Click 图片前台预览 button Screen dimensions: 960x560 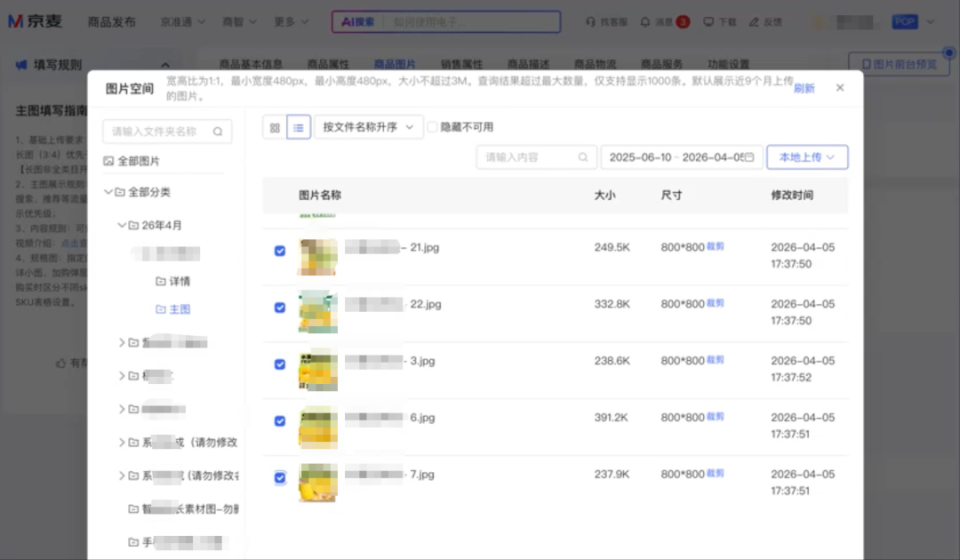(x=899, y=64)
